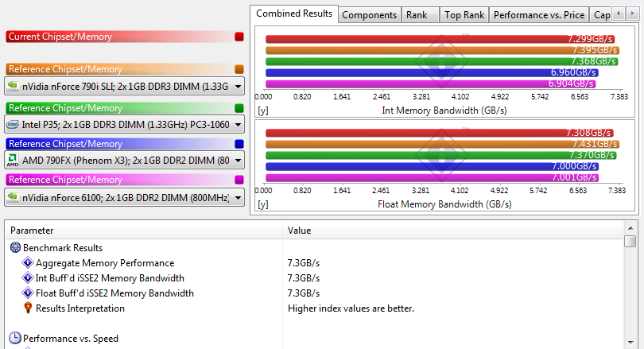Click the Performance vs. Speed clock icon
The height and width of the screenshot is (349, 644).
click(x=15, y=338)
